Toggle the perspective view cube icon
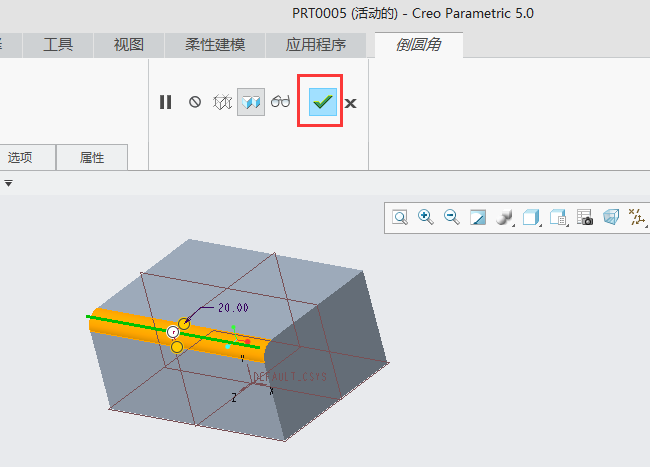 click(x=611, y=217)
